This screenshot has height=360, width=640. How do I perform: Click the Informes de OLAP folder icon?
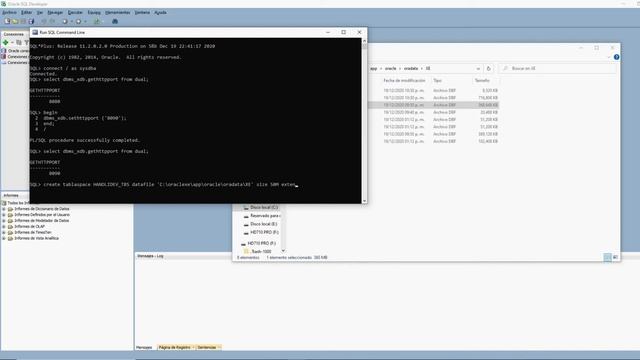[x=11, y=227]
